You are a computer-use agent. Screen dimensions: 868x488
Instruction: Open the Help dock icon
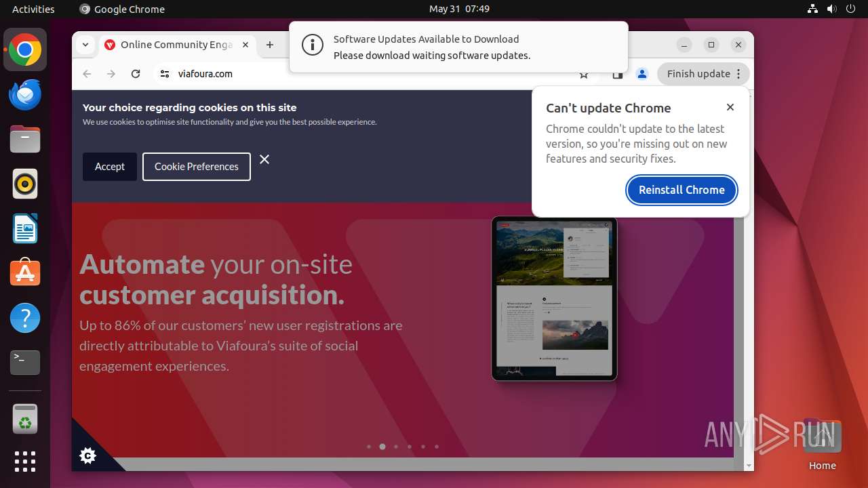point(25,318)
